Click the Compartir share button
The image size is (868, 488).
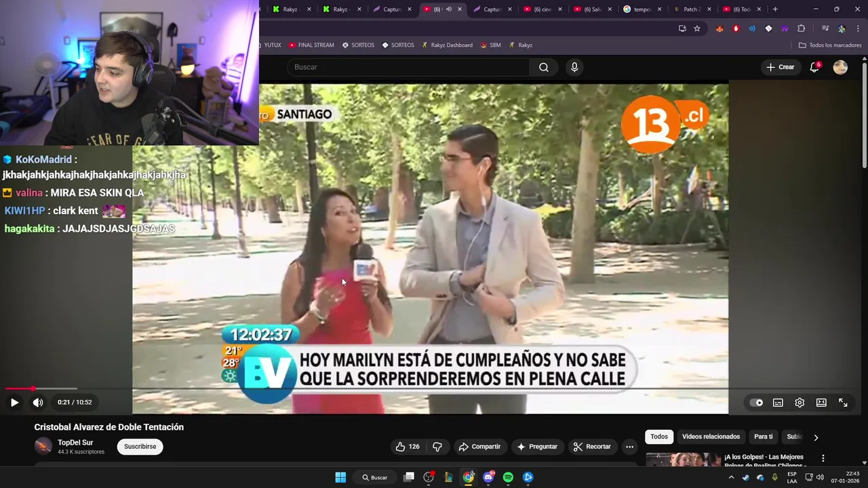click(479, 447)
